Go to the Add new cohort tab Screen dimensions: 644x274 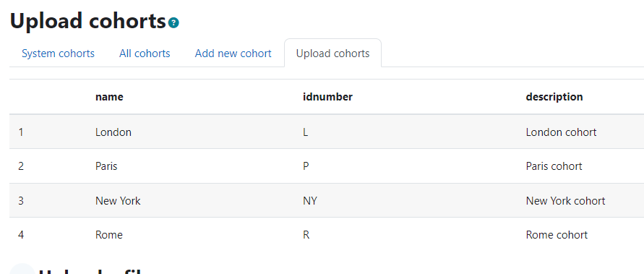tap(233, 53)
